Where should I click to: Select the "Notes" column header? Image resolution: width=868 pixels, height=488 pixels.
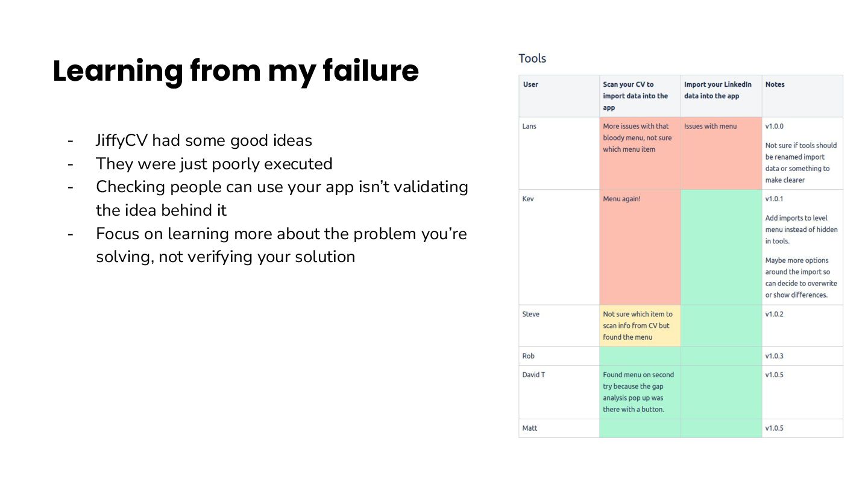pos(775,84)
